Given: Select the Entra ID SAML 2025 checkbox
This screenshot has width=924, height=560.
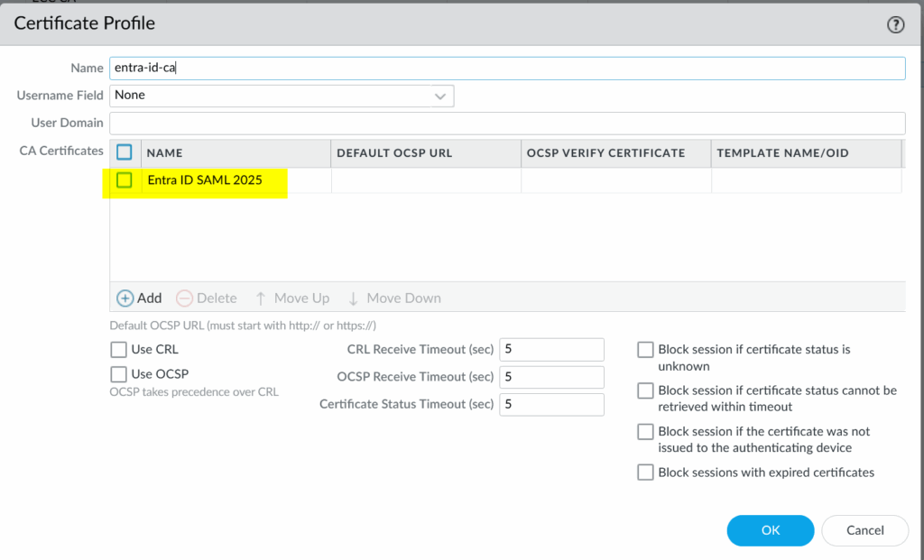Looking at the screenshot, I should [x=125, y=180].
